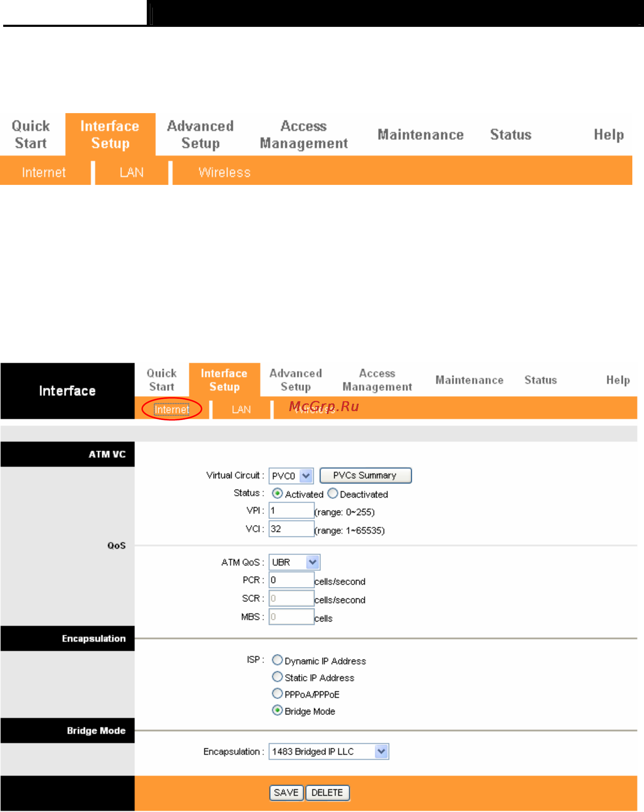Click the PCR input field
The image size is (644, 812).
point(291,580)
